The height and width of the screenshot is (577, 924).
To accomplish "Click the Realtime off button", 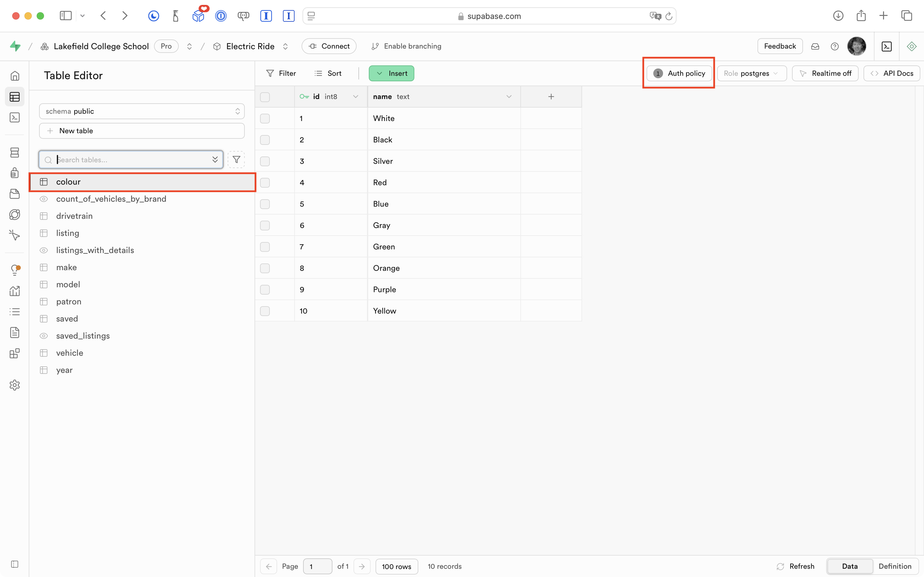I will [825, 73].
